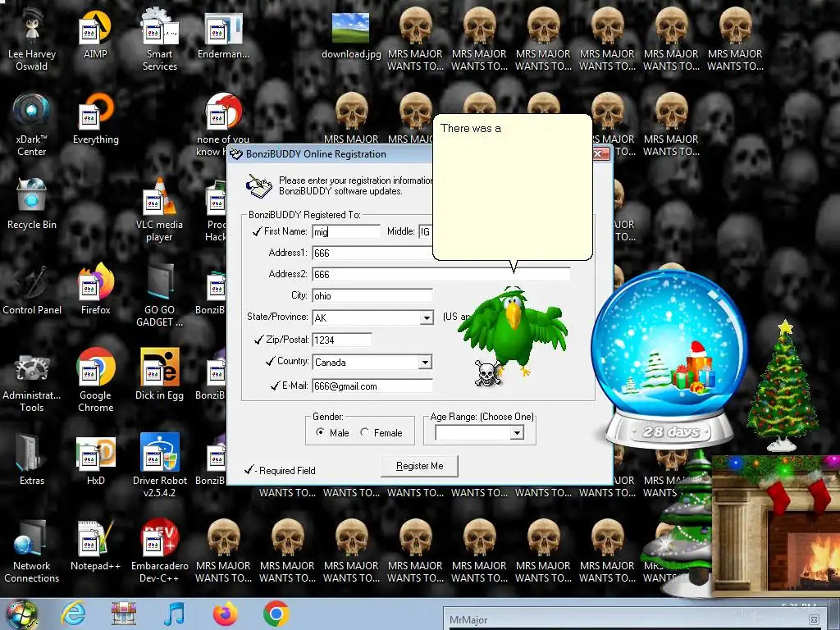The image size is (840, 630).
Task: Open Firefox on the taskbar
Action: pos(225,614)
